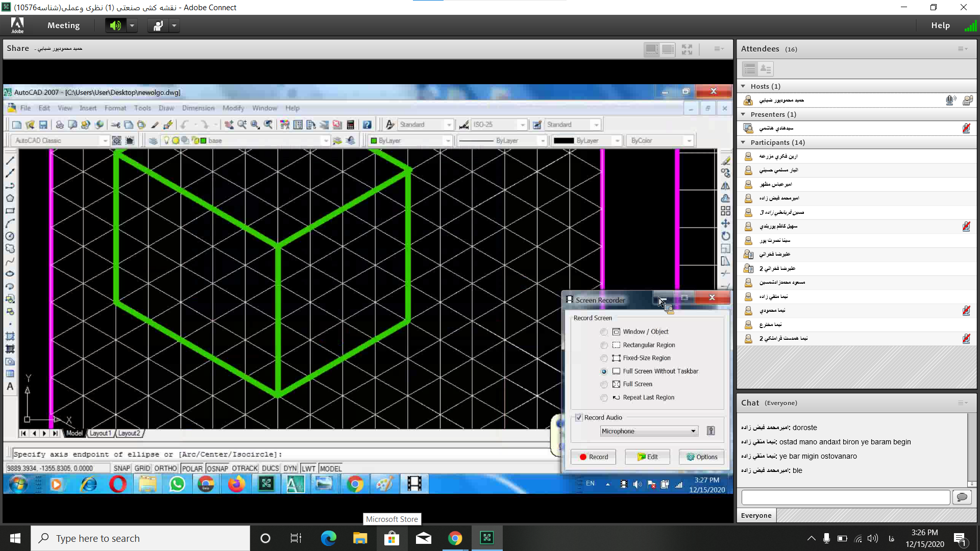Open the Draw menu in AutoCAD

pyautogui.click(x=165, y=108)
